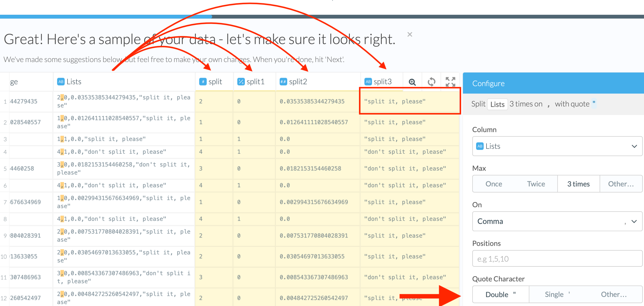Click Other... under Max options
644x306 pixels.
pyautogui.click(x=621, y=184)
